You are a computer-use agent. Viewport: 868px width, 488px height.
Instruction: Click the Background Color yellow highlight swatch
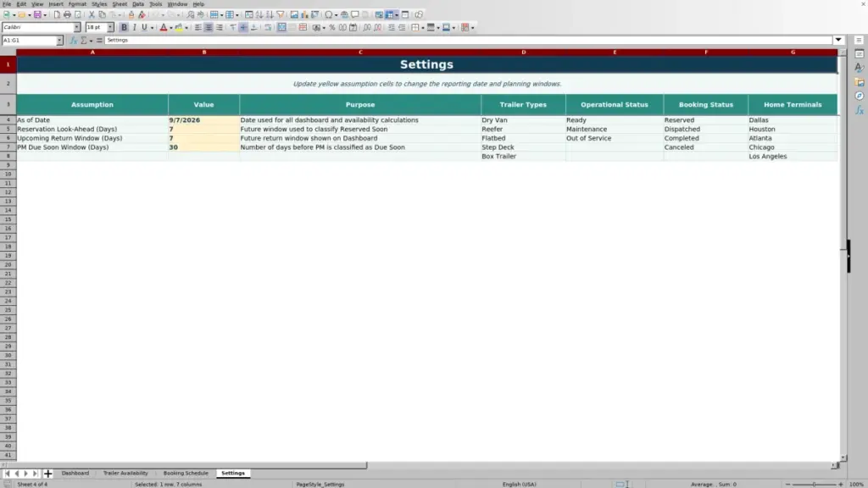(x=179, y=27)
